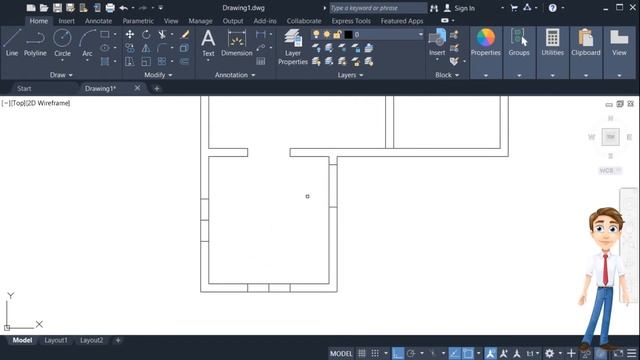Activate the Fillet tool

162,48
